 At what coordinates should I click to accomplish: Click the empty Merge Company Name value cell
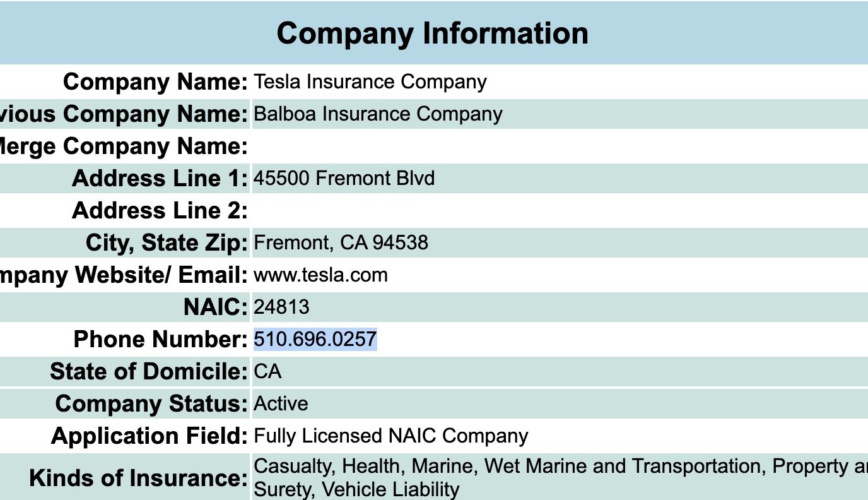560,146
